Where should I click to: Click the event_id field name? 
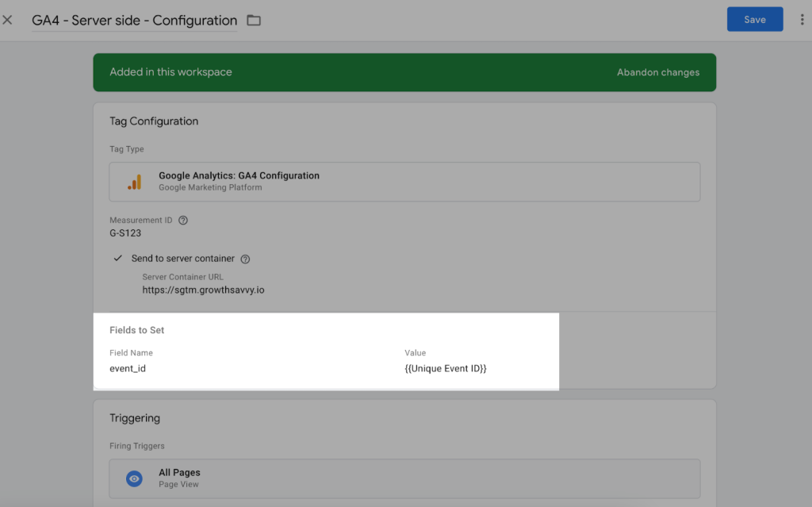pyautogui.click(x=128, y=369)
